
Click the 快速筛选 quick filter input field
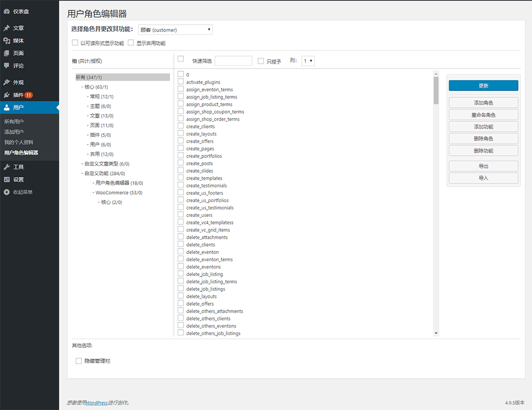click(233, 61)
